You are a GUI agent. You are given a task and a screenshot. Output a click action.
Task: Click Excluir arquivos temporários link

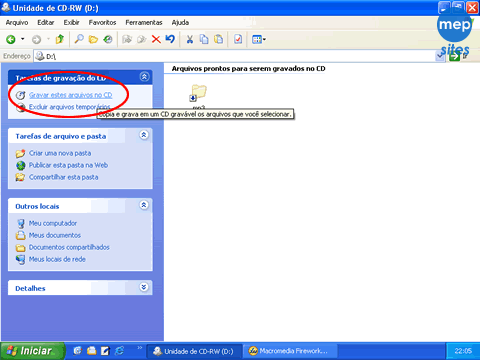69,107
